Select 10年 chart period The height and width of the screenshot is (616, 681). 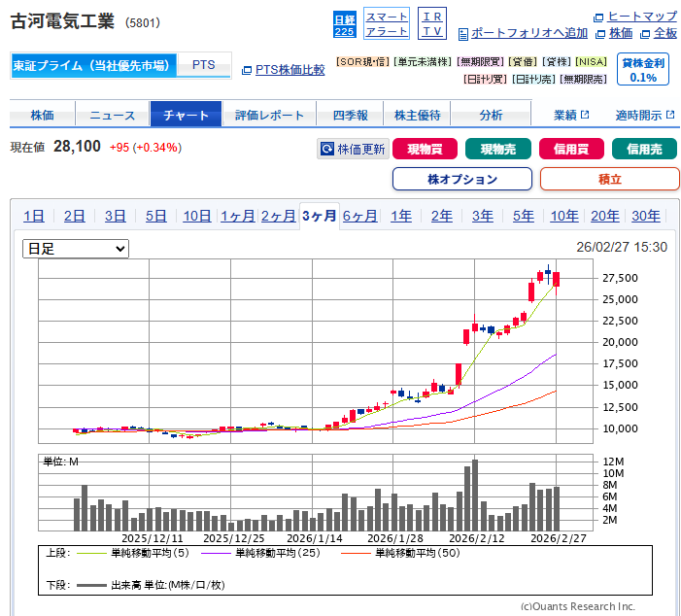point(564,216)
